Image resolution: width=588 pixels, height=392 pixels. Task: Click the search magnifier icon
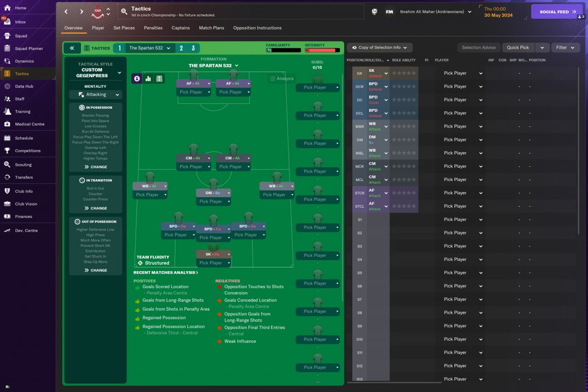click(x=124, y=11)
